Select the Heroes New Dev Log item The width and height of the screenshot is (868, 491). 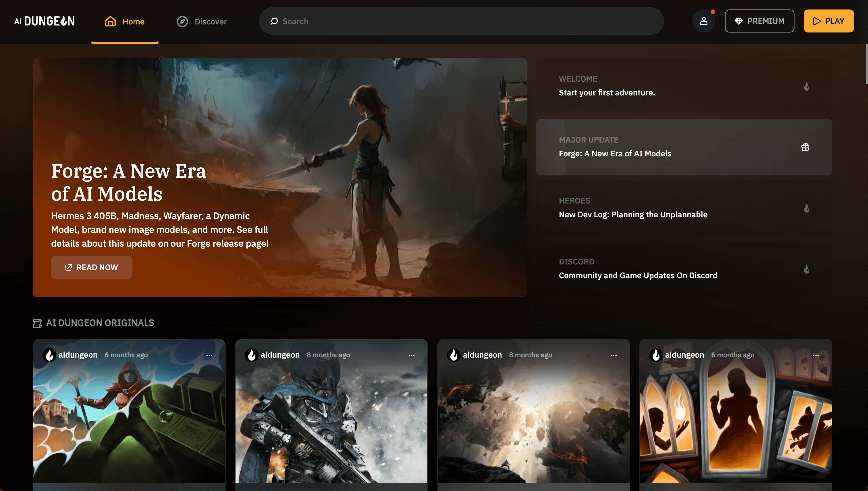point(684,208)
